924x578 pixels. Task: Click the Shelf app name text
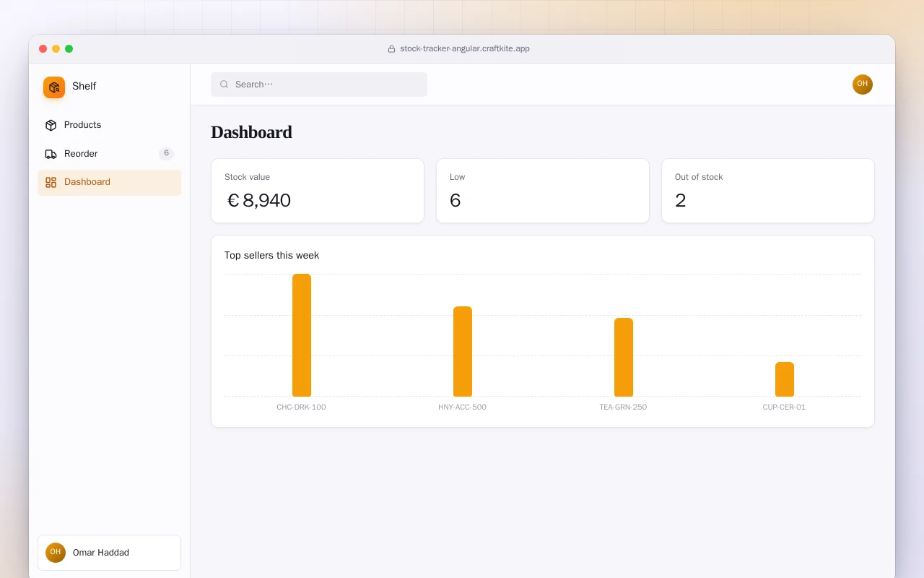[x=84, y=87]
